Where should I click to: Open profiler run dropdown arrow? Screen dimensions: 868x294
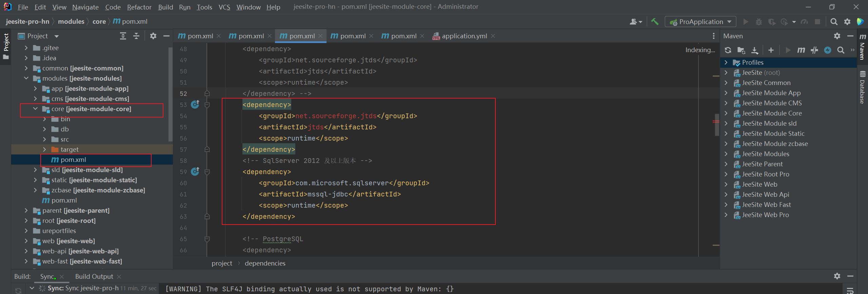click(x=794, y=22)
